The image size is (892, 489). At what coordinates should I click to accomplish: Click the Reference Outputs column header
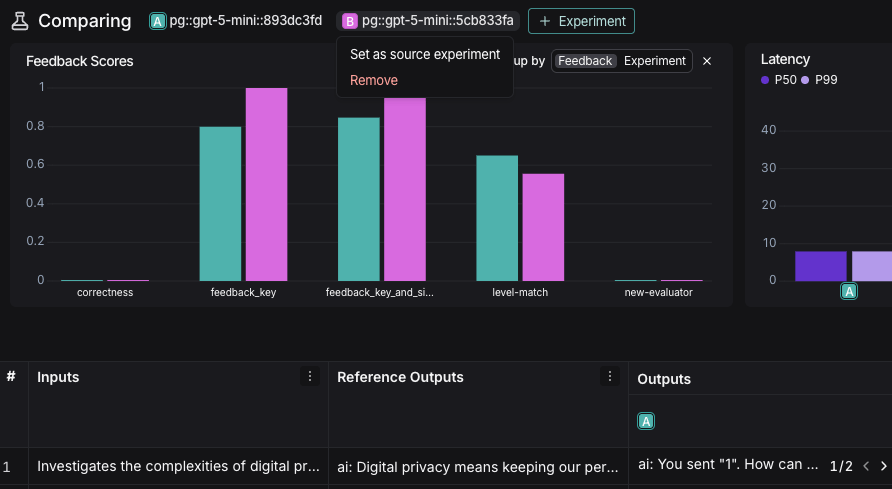tap(400, 377)
